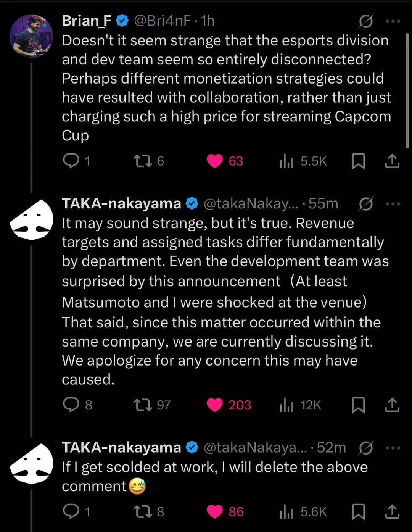This screenshot has height=532, width=412.
Task: Share TAKA-nakayama's apology comment
Action: click(392, 512)
